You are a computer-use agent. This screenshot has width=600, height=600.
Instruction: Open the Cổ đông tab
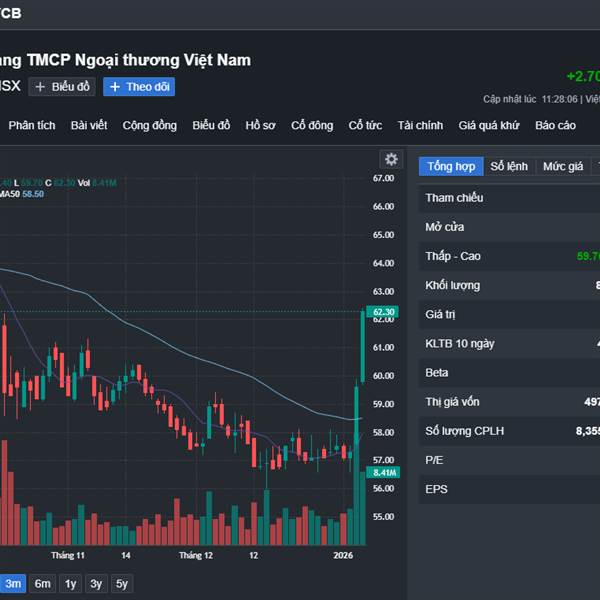pos(312,125)
